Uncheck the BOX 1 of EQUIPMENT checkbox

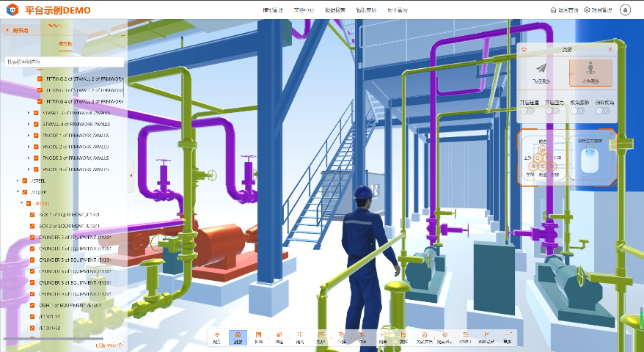(x=32, y=215)
